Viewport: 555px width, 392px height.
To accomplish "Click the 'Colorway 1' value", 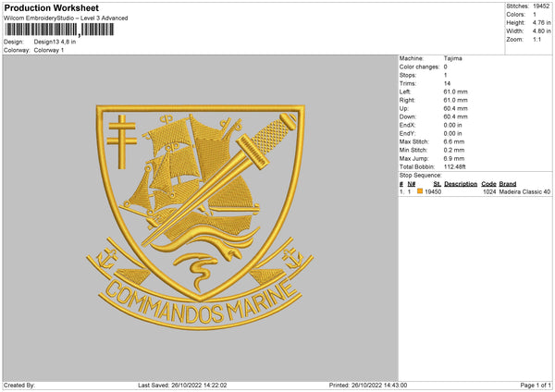I will (48, 50).
